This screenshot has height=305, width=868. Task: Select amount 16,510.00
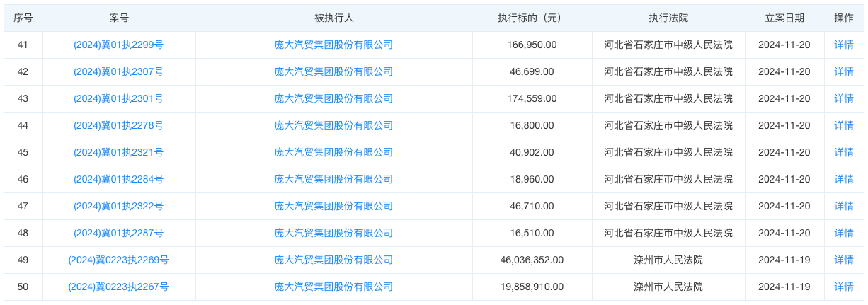pos(532,233)
